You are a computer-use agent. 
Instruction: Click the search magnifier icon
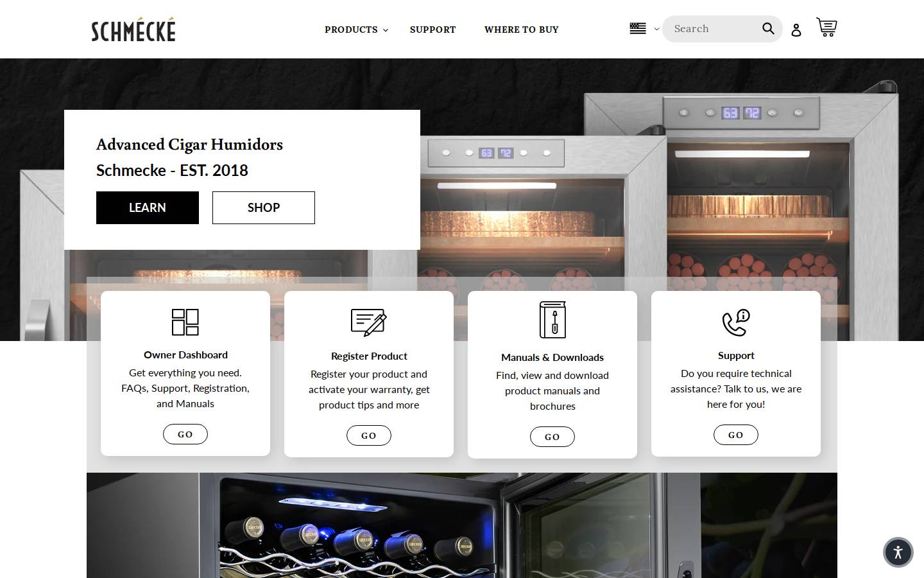768,28
